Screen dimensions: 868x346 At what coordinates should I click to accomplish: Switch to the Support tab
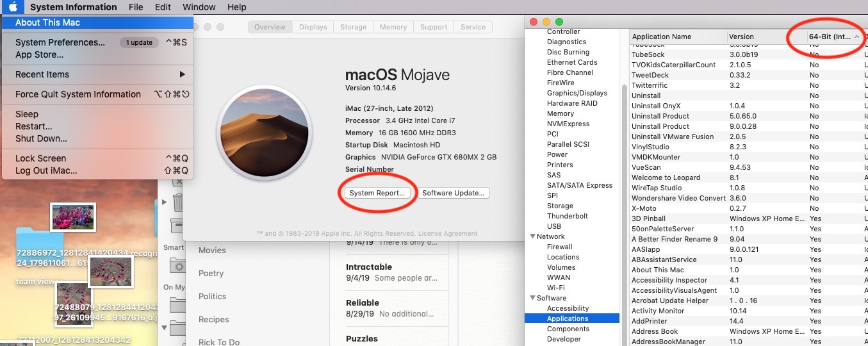(434, 27)
